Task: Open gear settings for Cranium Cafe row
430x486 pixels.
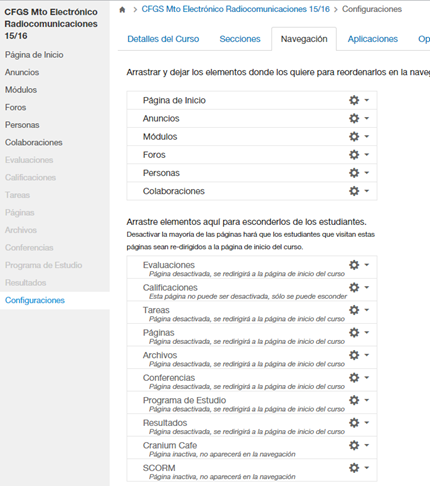Action: coord(354,445)
